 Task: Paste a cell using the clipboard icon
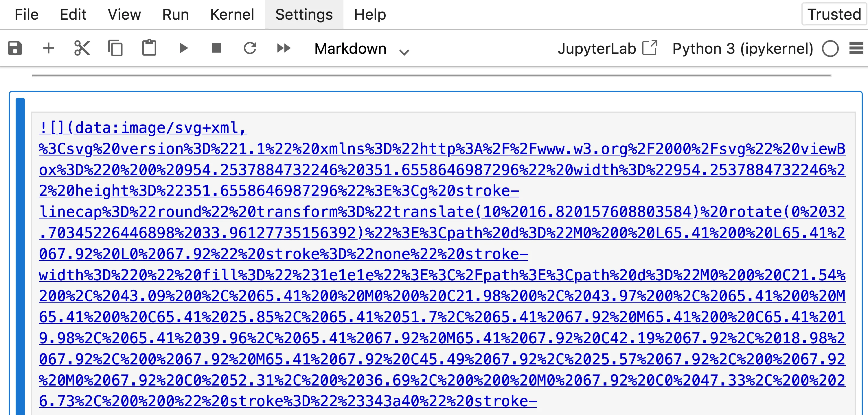click(x=149, y=48)
